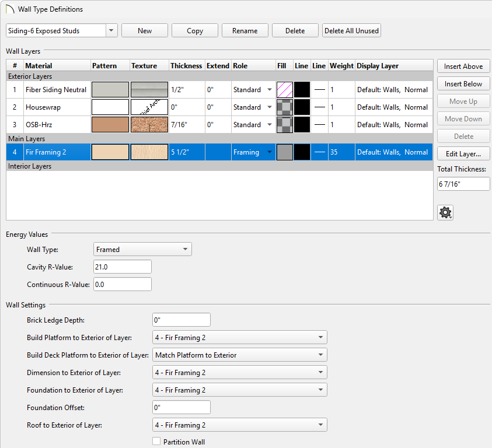Open the Build Deck Platform to Exterior dropdown
Viewport: 492px width, 448px height.
tap(240, 355)
